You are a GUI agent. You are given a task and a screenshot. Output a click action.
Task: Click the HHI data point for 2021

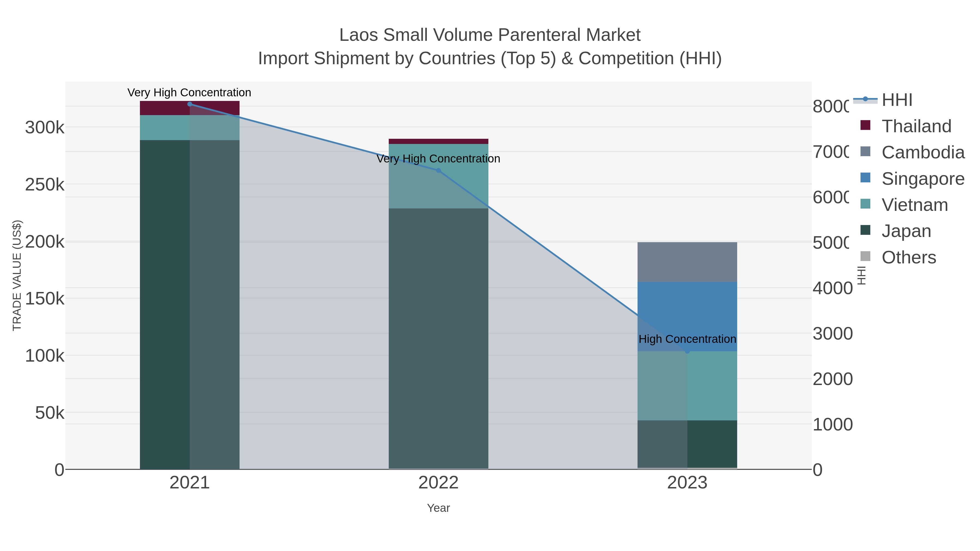[190, 104]
